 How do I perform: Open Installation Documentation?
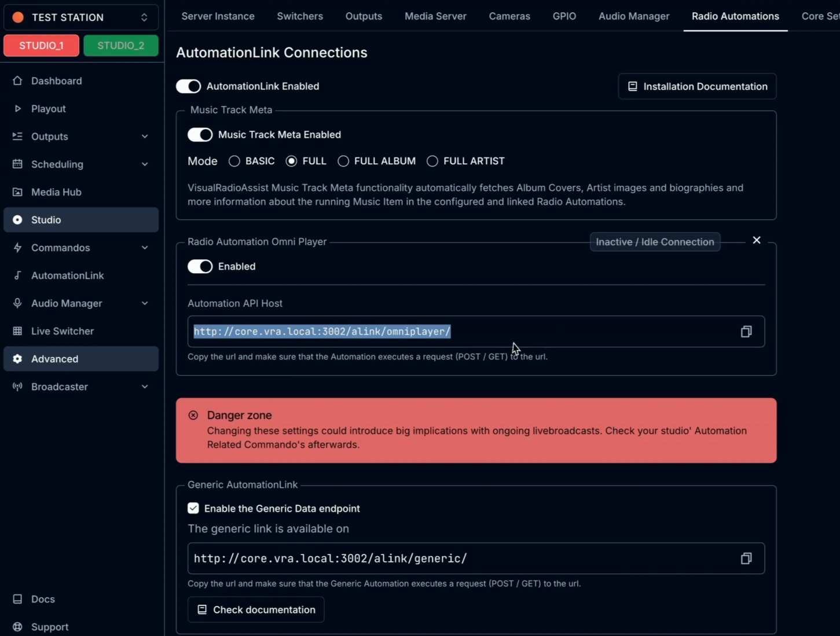pos(697,86)
